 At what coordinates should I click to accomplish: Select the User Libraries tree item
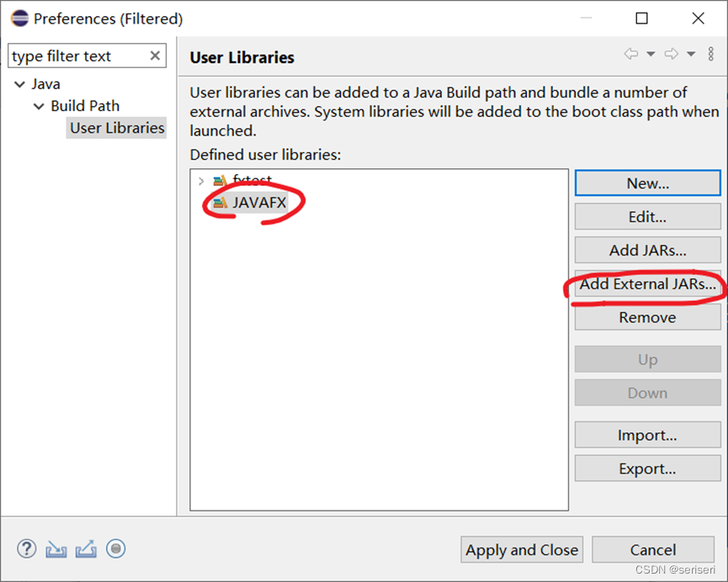pyautogui.click(x=117, y=128)
